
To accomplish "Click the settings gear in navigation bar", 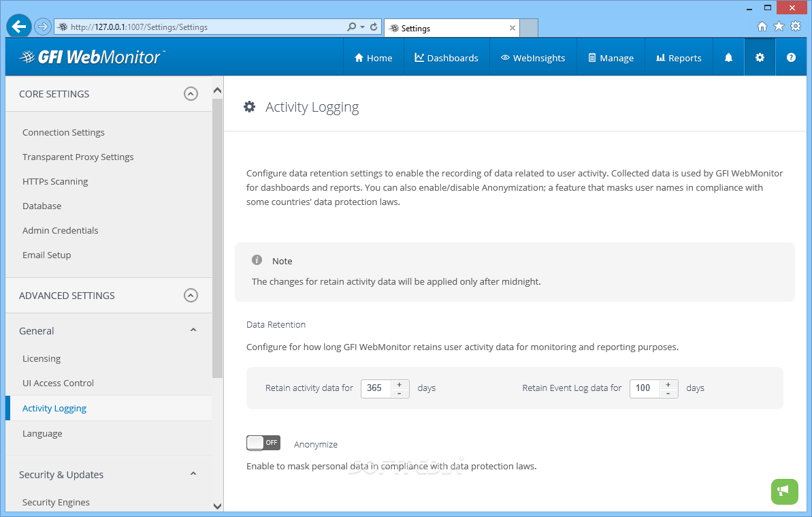I will [x=760, y=57].
